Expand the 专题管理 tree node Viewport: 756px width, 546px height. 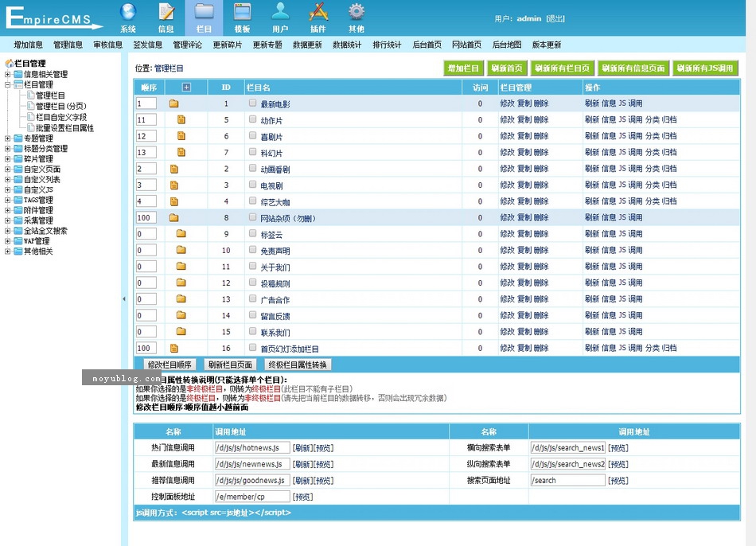(x=8, y=138)
